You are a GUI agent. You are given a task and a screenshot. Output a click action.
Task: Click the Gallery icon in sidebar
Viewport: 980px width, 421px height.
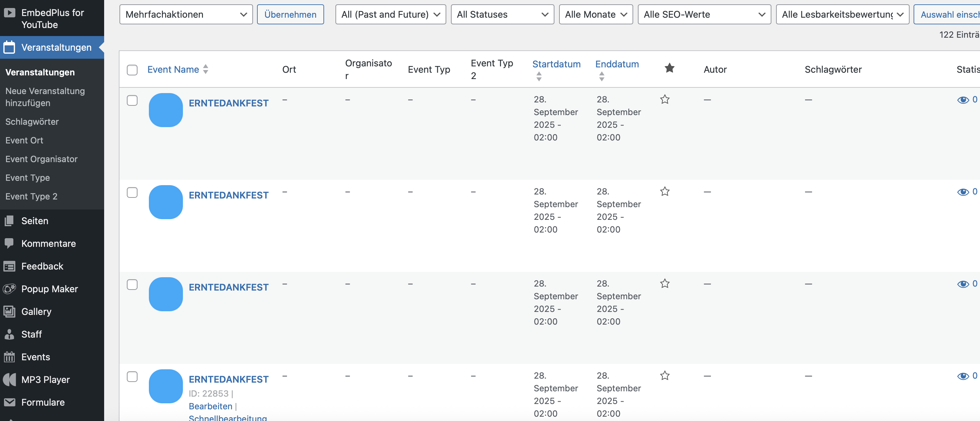[9, 312]
